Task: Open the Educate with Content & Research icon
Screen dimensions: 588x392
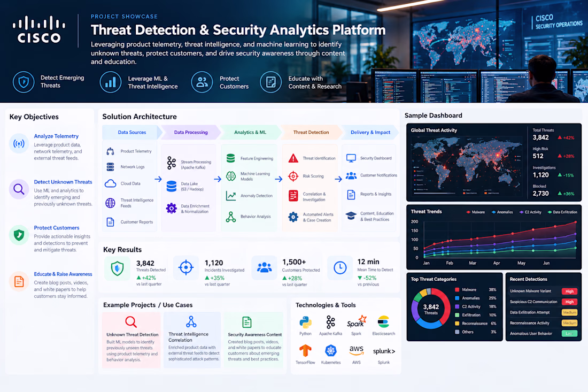Action: tap(270, 82)
